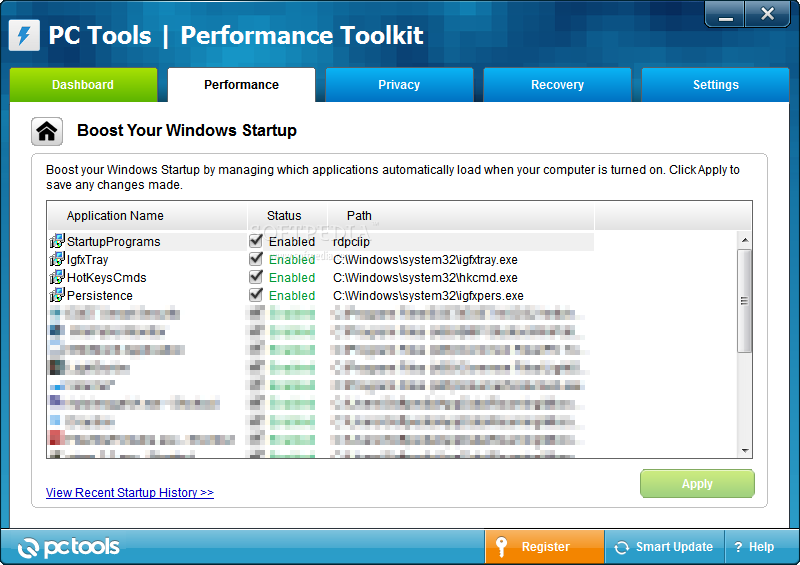
Task: Click the Help question mark icon
Action: click(738, 547)
